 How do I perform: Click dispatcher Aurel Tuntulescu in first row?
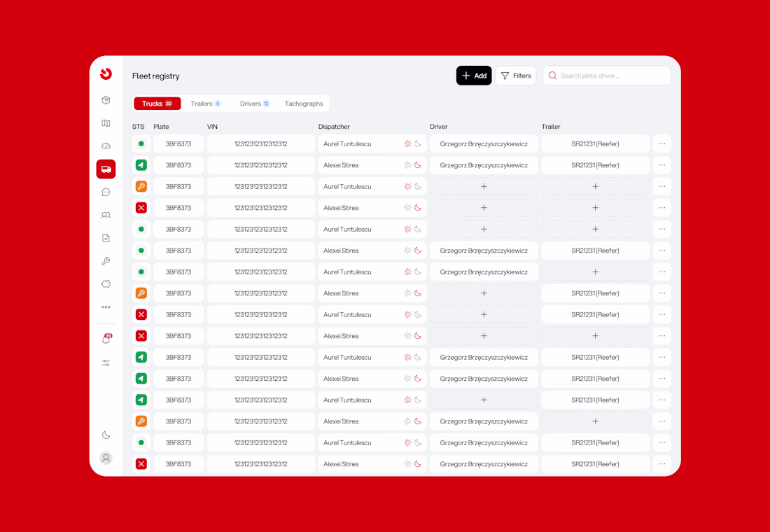click(x=347, y=144)
